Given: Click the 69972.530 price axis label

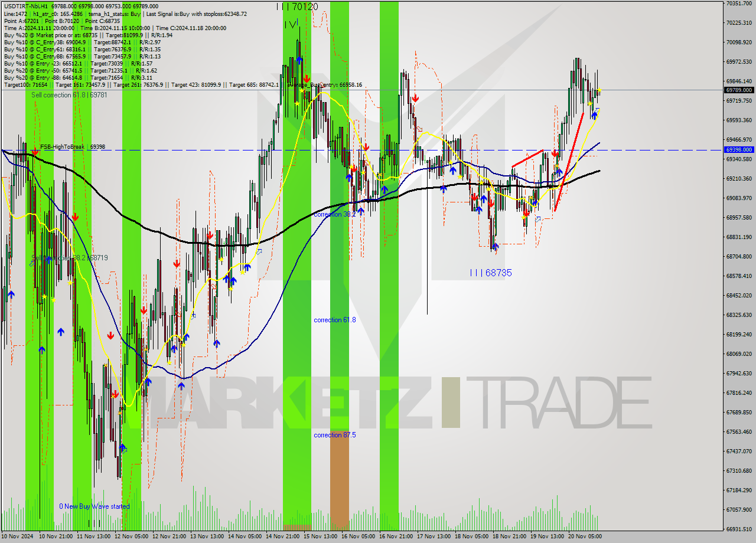Looking at the screenshot, I should 739,61.
